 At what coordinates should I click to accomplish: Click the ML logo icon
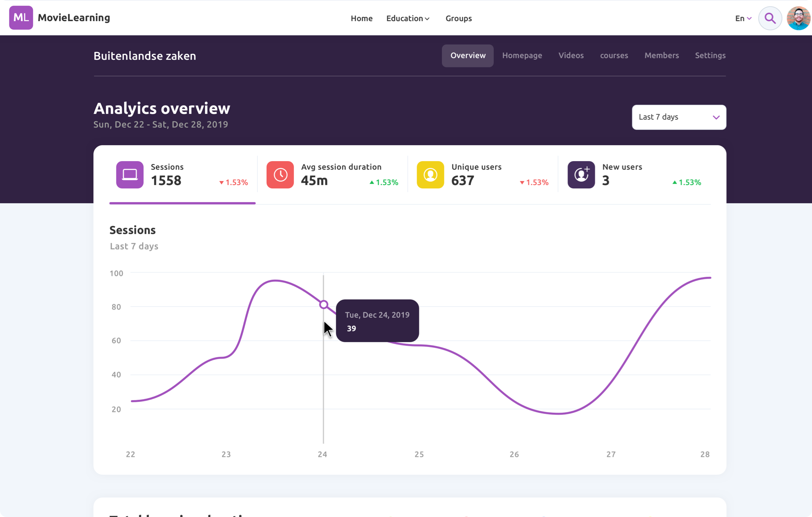coord(21,18)
